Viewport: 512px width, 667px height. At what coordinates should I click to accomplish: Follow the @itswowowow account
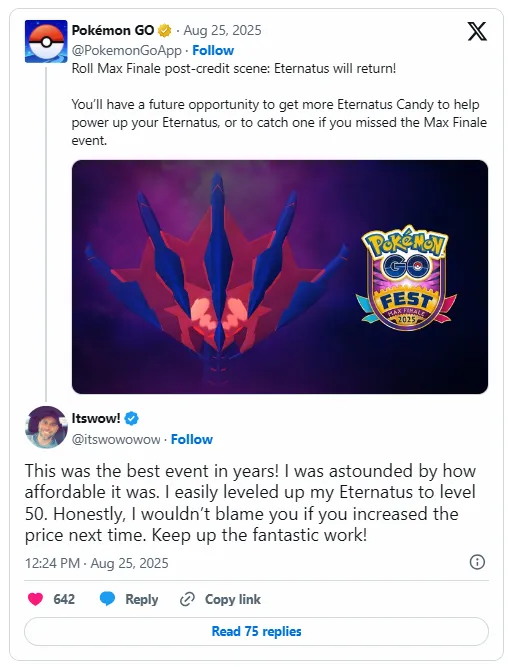click(x=192, y=439)
